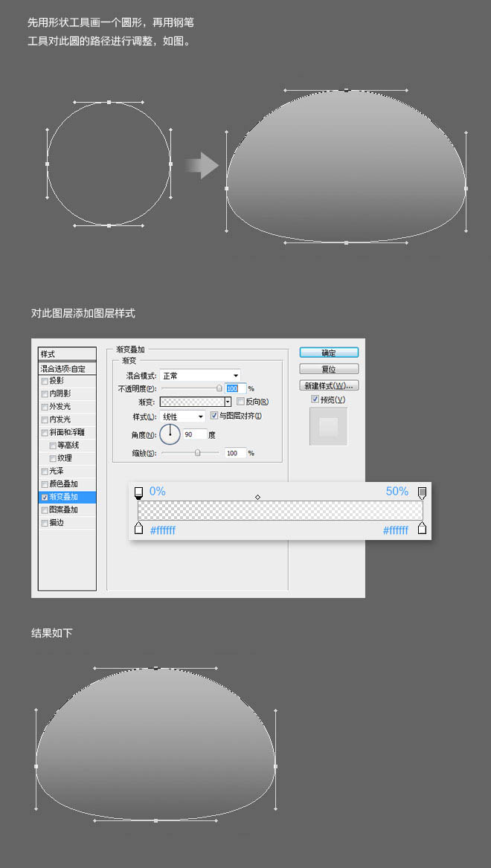Enable the 内阴影 (Inner Shadow) checkbox
491x868 pixels.
(x=45, y=393)
